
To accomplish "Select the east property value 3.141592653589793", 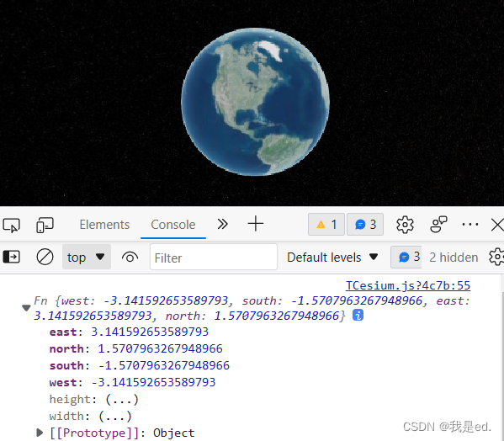I will pyautogui.click(x=150, y=332).
